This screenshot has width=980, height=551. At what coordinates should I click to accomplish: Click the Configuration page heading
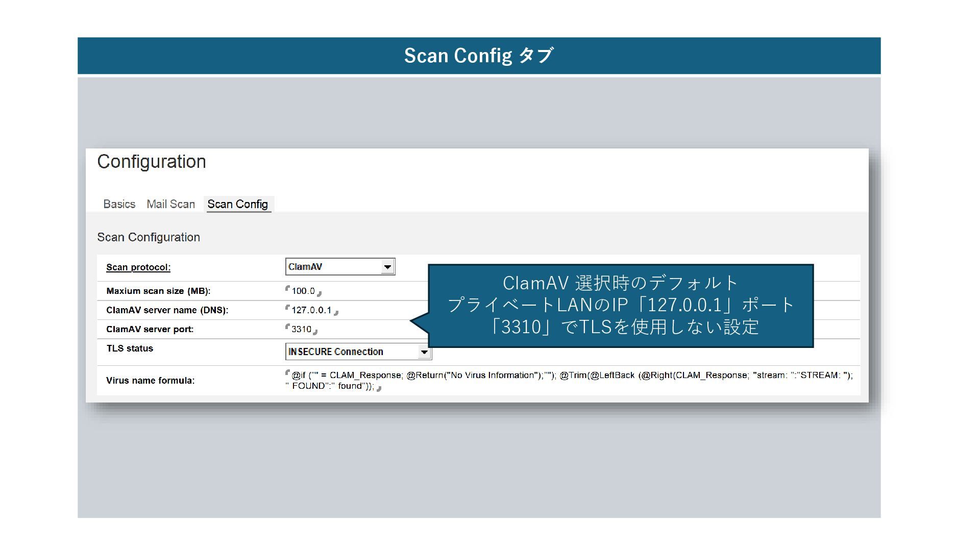152,162
